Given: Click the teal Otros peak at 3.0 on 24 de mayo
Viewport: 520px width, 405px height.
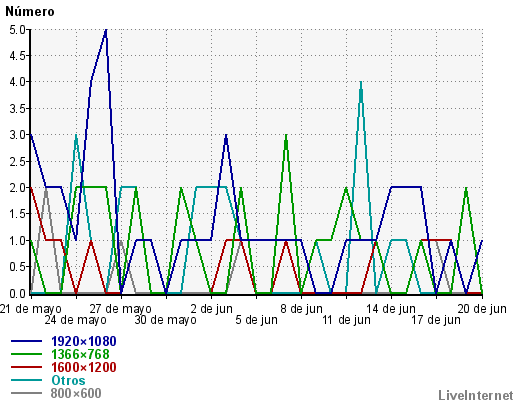Looking at the screenshot, I should pos(76,135).
